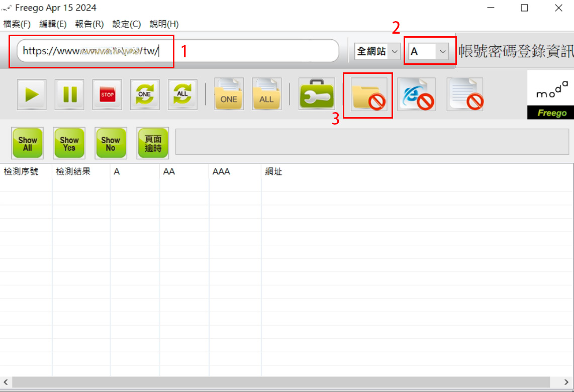This screenshot has width=574, height=392.
Task: Click the horizontal scrollbar right arrow
Action: [566, 382]
